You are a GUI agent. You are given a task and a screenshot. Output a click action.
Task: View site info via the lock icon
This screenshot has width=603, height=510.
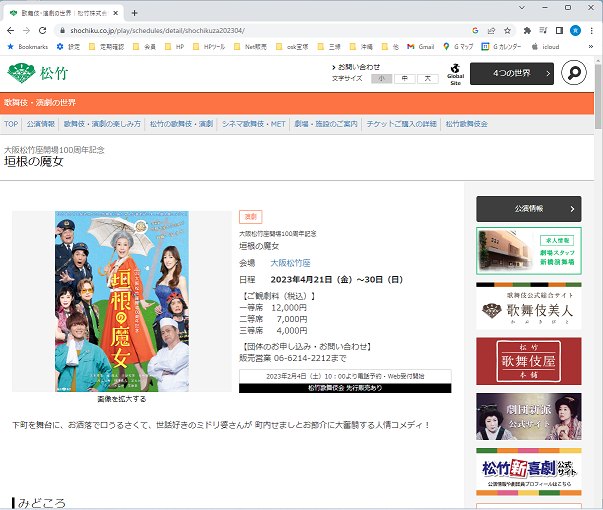[62, 30]
